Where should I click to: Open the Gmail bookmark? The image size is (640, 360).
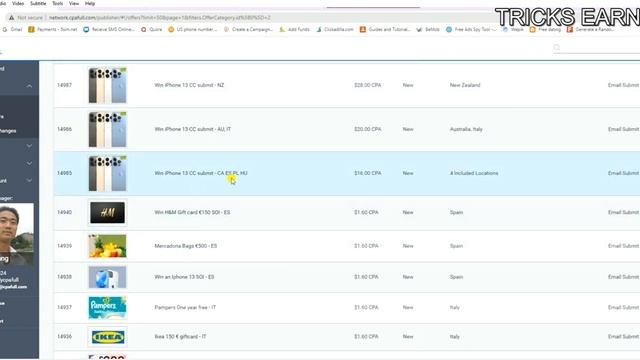coord(12,29)
